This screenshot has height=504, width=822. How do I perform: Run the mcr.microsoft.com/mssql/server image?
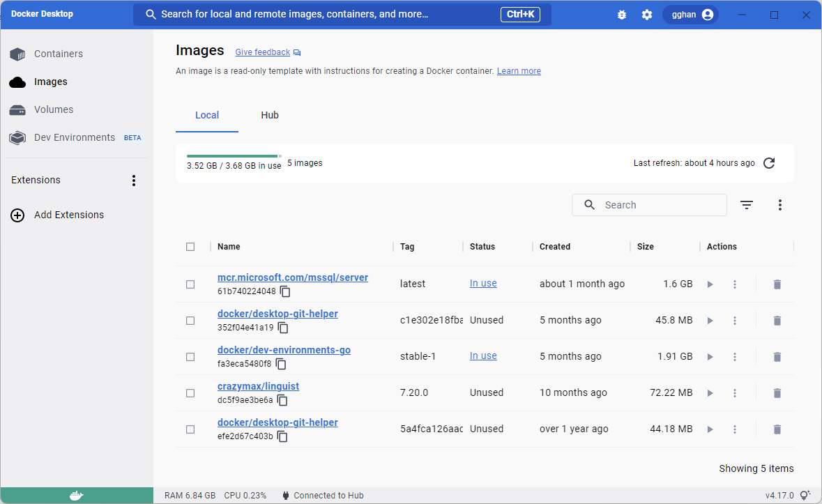point(710,284)
